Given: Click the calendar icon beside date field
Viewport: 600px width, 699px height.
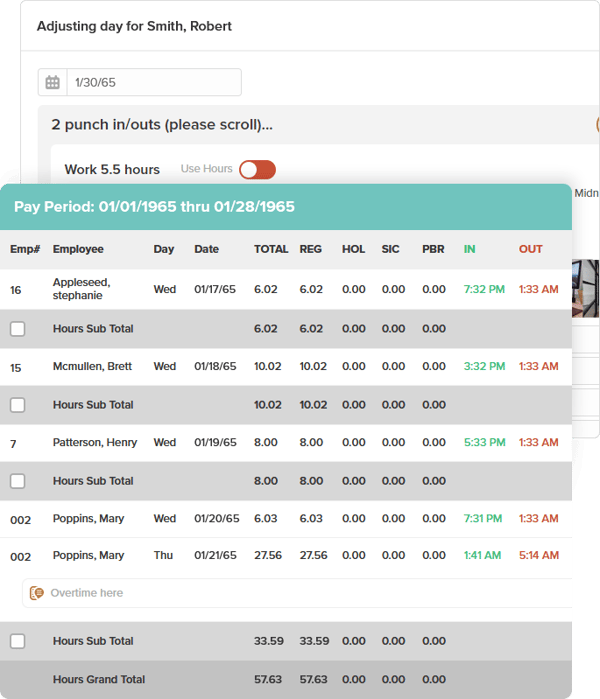Looking at the screenshot, I should pyautogui.click(x=53, y=82).
